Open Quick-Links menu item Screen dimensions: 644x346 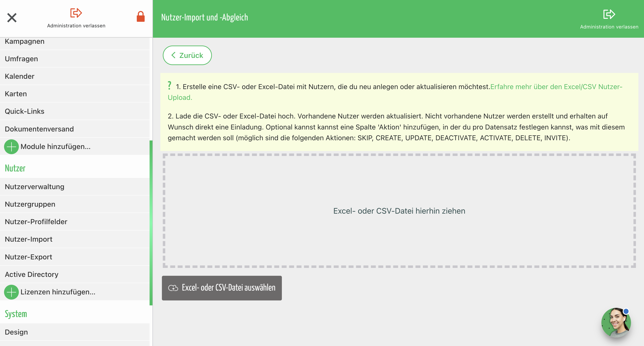pos(75,111)
